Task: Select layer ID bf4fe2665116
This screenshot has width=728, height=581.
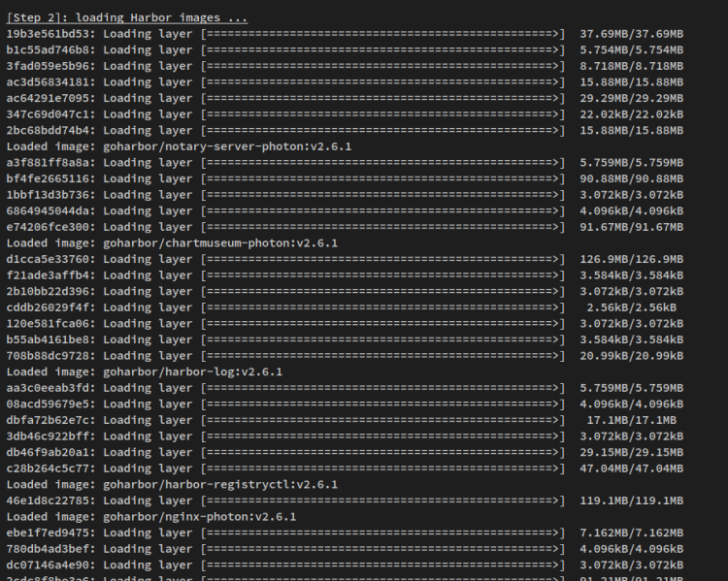Action: point(48,178)
